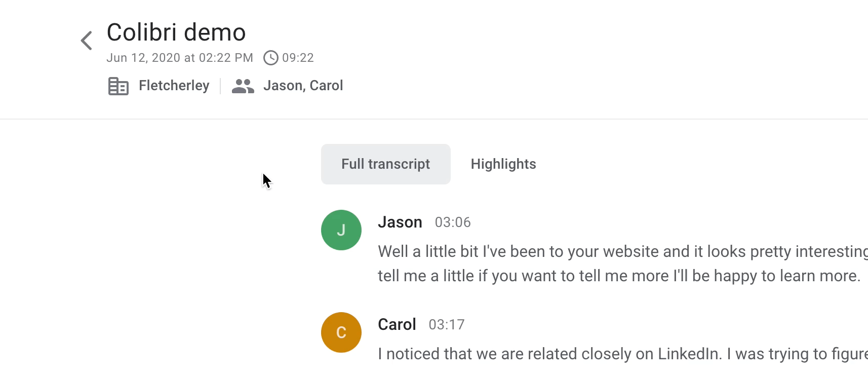
Task: Switch to the Highlights tab
Action: (503, 164)
